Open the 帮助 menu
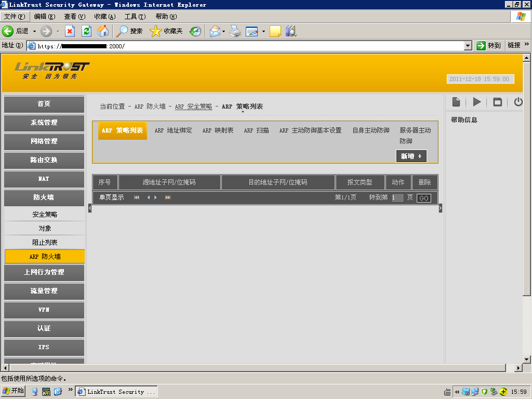The height and width of the screenshot is (399, 532). 166,17
